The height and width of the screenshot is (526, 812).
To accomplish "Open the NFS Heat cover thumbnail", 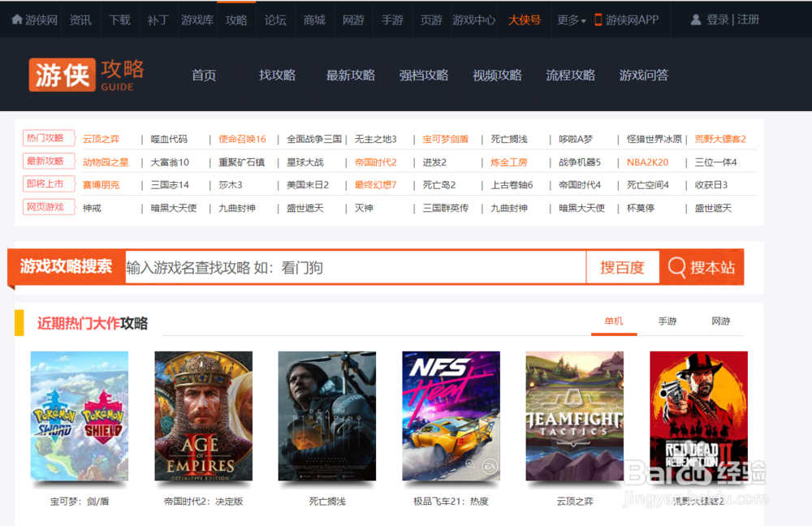I will 451,416.
